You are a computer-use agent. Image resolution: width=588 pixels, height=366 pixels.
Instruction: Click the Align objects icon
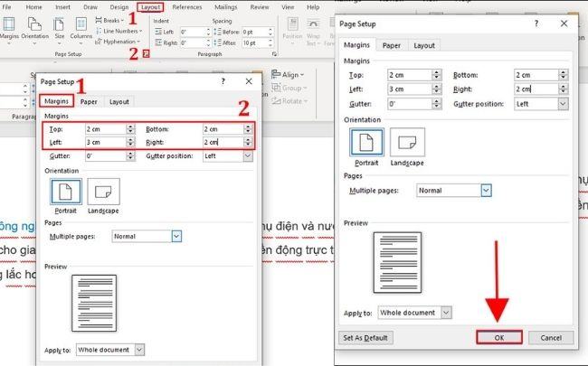click(x=276, y=74)
